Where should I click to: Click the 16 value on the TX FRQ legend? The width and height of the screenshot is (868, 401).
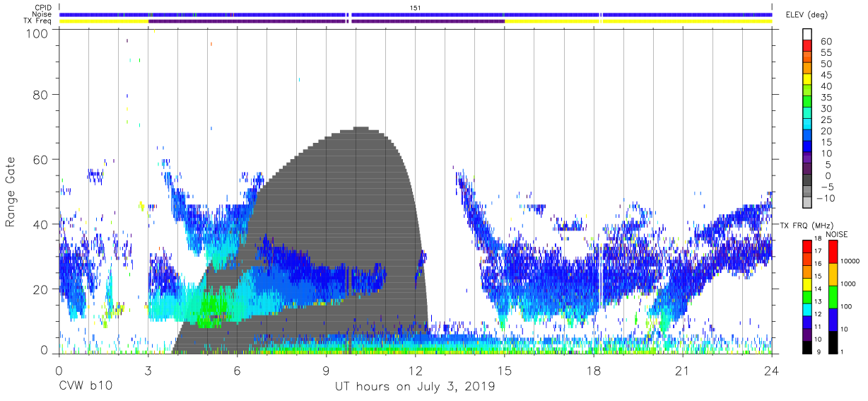[816, 264]
